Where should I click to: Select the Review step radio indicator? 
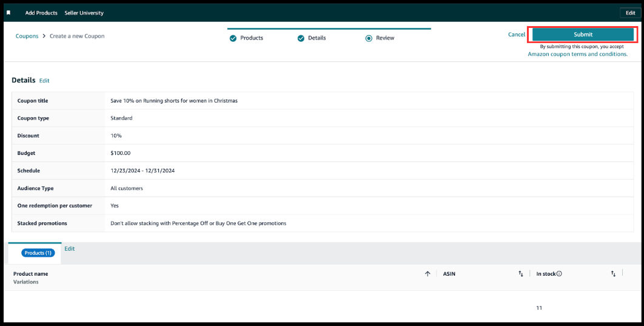[368, 38]
